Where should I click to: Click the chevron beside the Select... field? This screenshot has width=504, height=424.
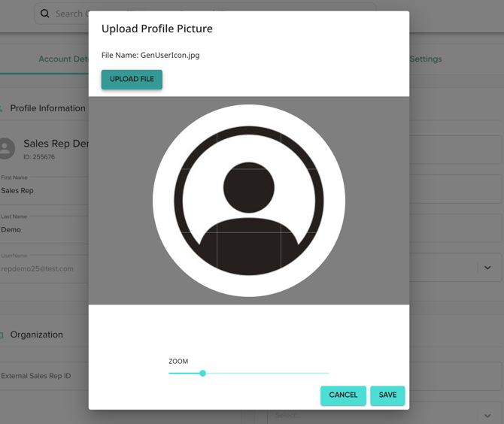click(487, 416)
